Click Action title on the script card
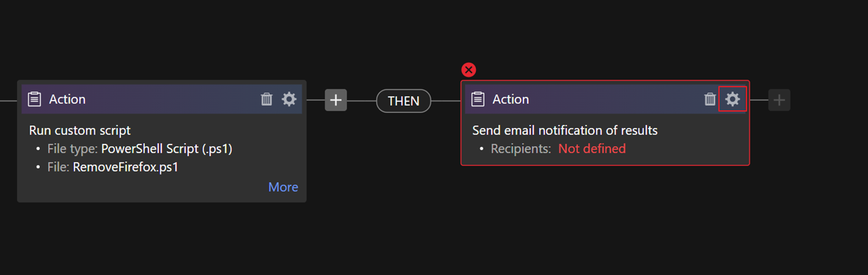This screenshot has width=868, height=275. point(67,99)
